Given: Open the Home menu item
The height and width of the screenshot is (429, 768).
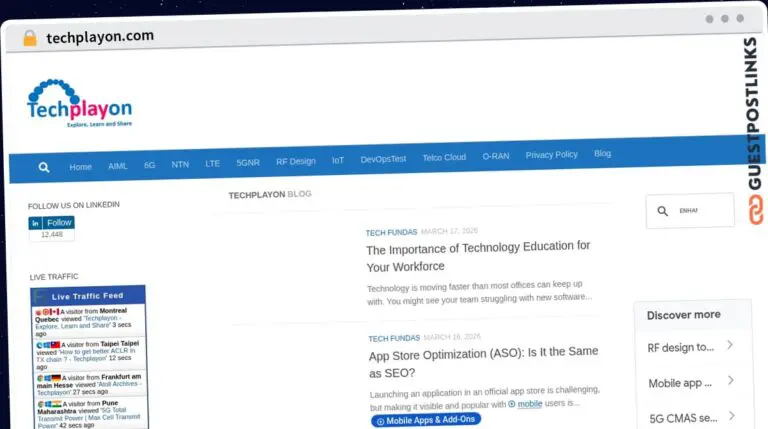Looking at the screenshot, I should pyautogui.click(x=80, y=167).
